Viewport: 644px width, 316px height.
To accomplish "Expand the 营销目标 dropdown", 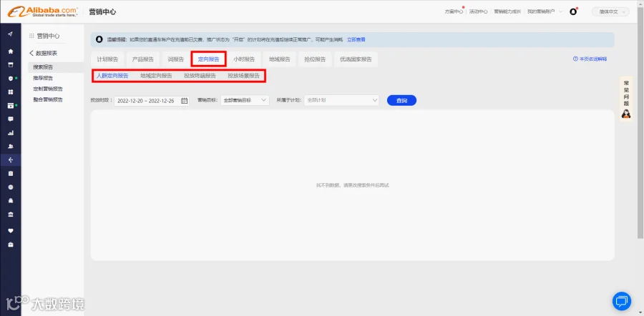I will point(245,100).
